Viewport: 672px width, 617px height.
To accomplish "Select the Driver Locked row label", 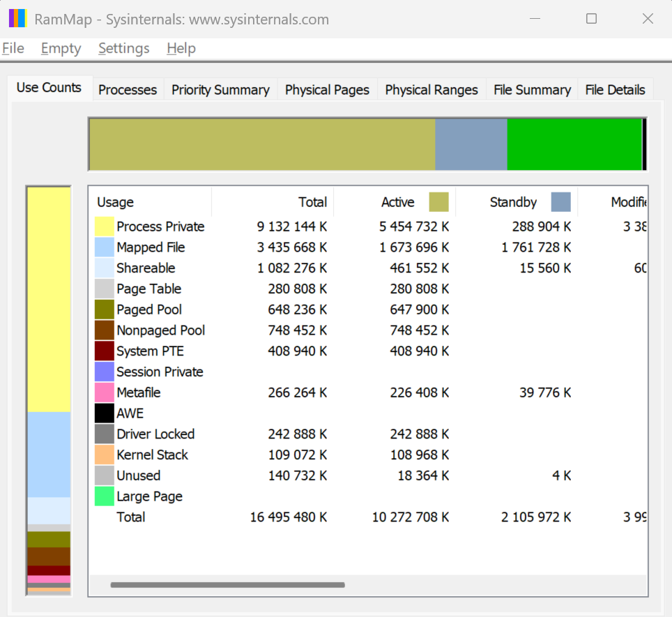I will point(155,434).
